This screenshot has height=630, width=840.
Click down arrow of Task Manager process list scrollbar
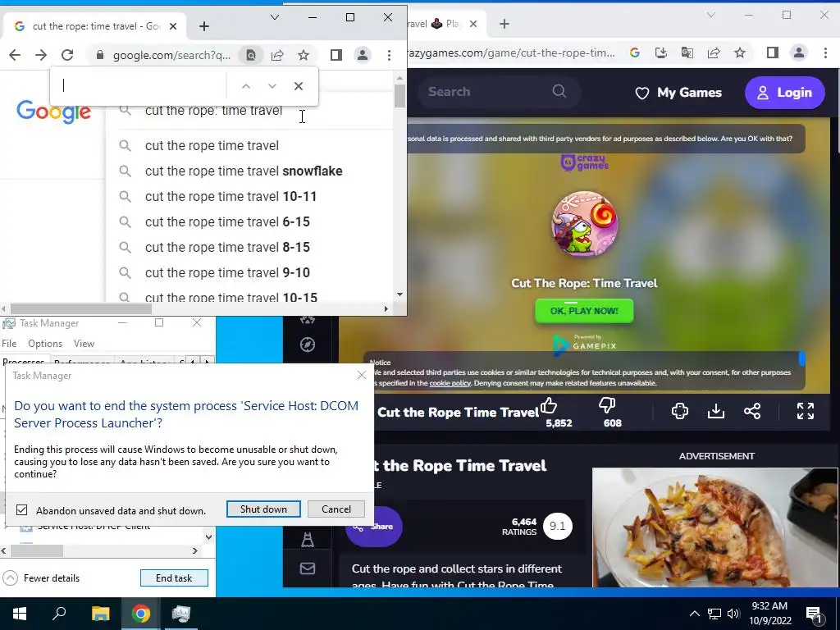(208, 536)
